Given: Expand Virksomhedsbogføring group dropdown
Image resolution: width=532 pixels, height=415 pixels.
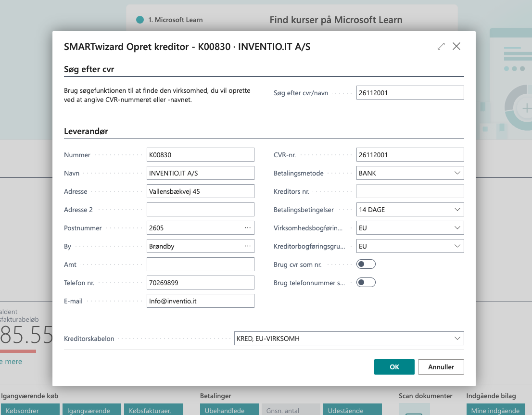Looking at the screenshot, I should (456, 228).
